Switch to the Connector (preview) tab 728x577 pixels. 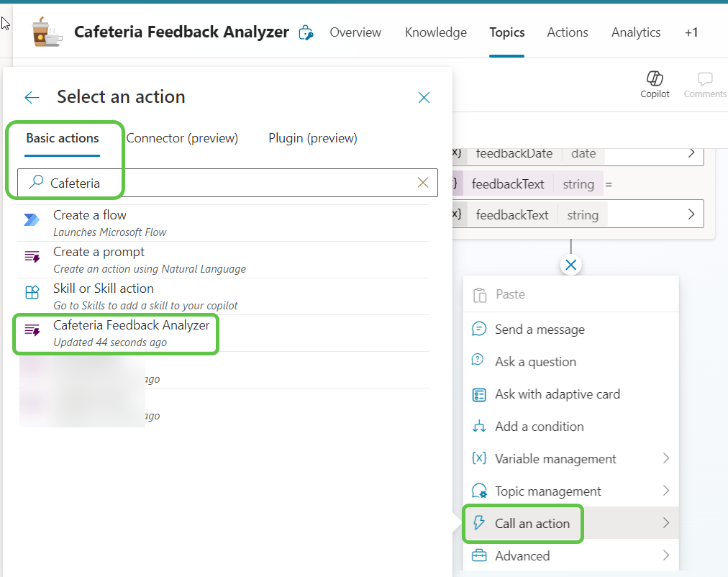tap(182, 137)
